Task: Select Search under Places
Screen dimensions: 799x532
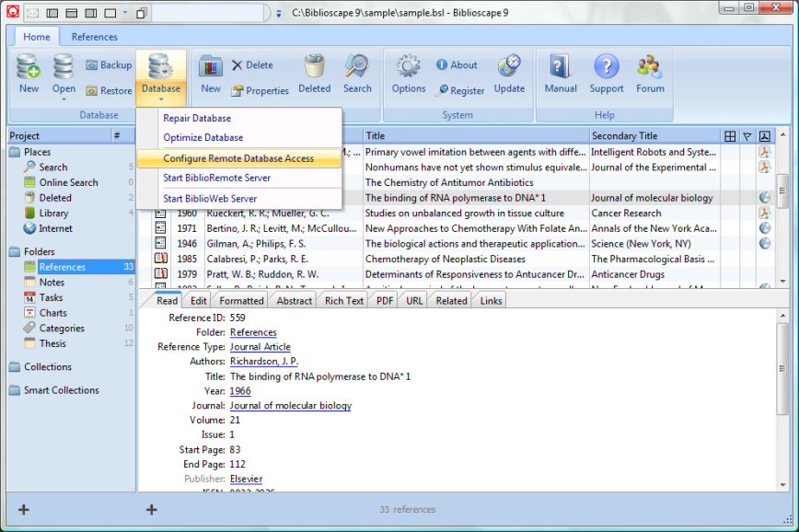Action: pyautogui.click(x=53, y=168)
